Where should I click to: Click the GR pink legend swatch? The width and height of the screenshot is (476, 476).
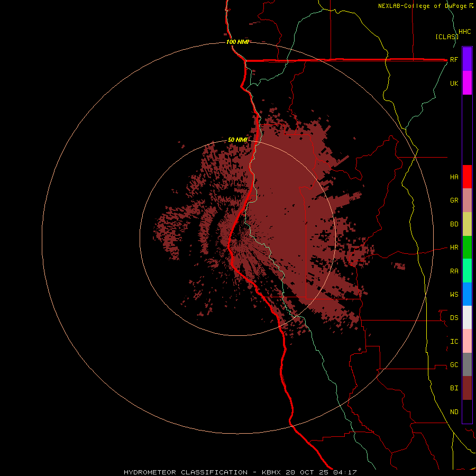pos(467,200)
